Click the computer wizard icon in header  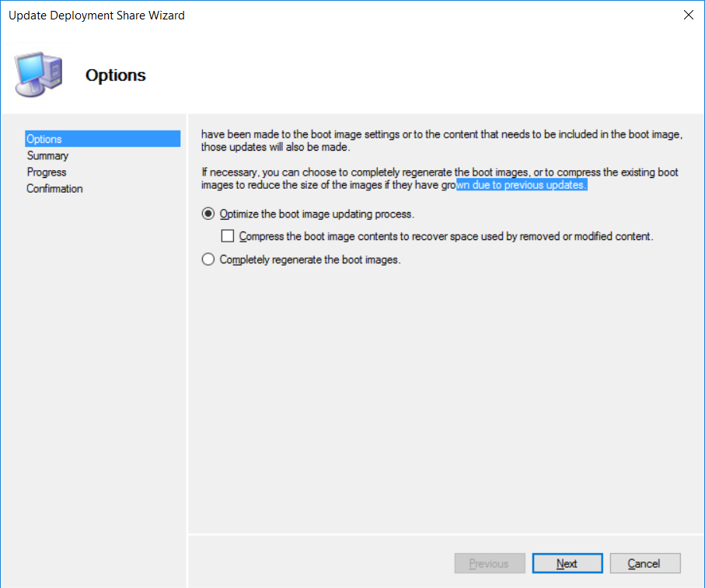pyautogui.click(x=38, y=74)
